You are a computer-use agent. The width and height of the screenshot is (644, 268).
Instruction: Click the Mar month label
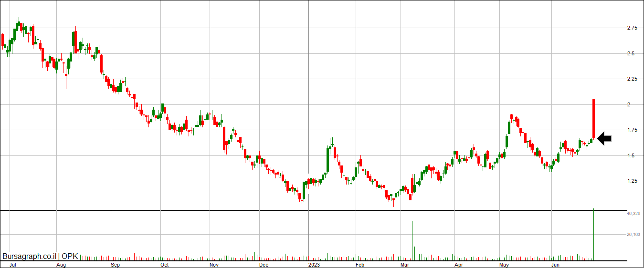[x=405, y=264]
